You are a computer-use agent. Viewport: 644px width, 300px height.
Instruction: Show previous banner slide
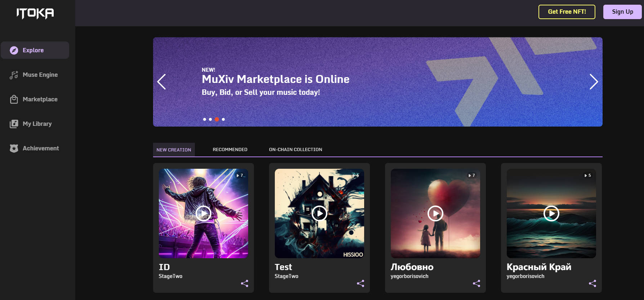coord(162,82)
